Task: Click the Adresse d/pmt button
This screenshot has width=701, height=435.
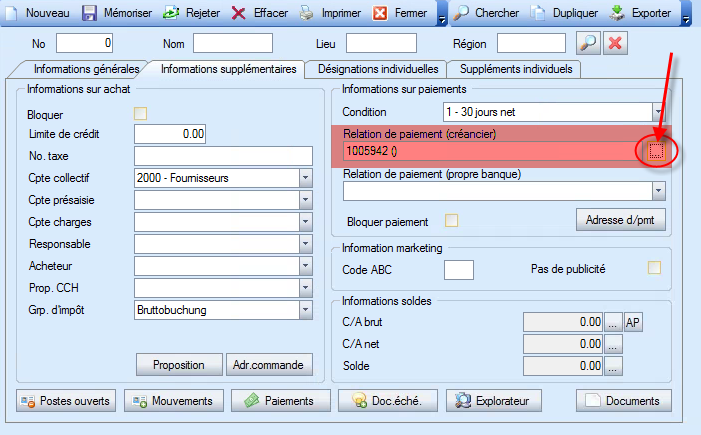Action: click(x=621, y=220)
